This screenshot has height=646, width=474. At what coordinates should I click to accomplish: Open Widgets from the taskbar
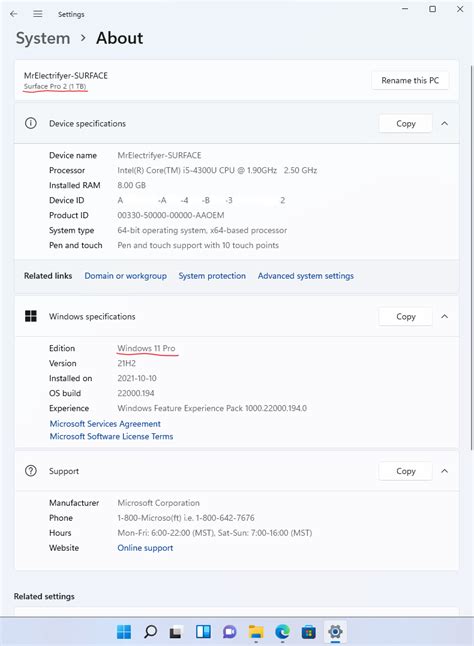(x=203, y=631)
